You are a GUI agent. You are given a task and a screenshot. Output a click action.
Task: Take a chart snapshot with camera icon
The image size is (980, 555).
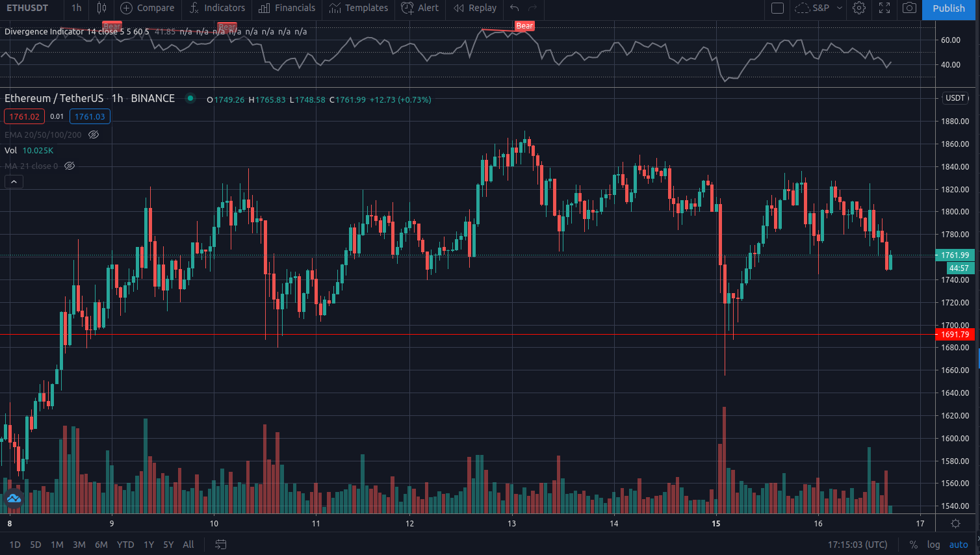(909, 8)
